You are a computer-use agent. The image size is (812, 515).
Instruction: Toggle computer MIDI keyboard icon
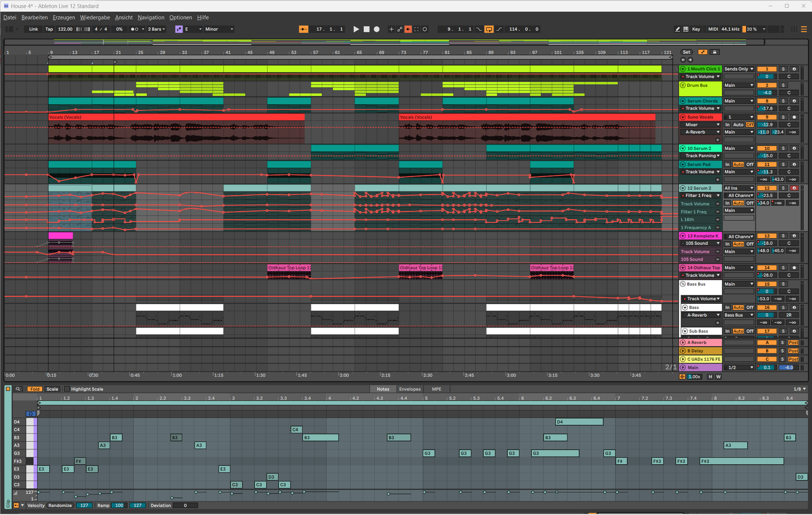pyautogui.click(x=686, y=29)
